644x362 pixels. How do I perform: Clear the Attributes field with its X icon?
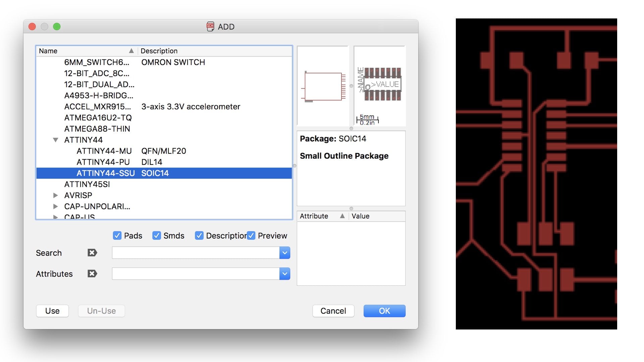pos(92,274)
